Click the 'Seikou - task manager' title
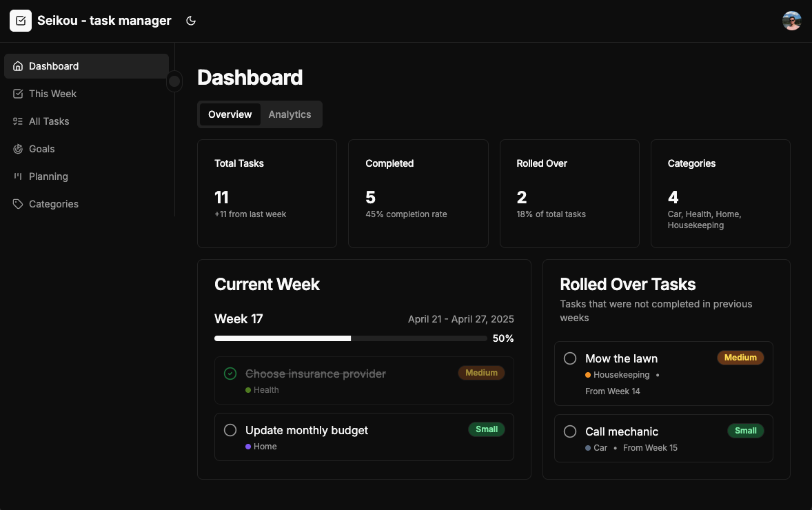This screenshot has width=812, height=510. click(x=104, y=21)
